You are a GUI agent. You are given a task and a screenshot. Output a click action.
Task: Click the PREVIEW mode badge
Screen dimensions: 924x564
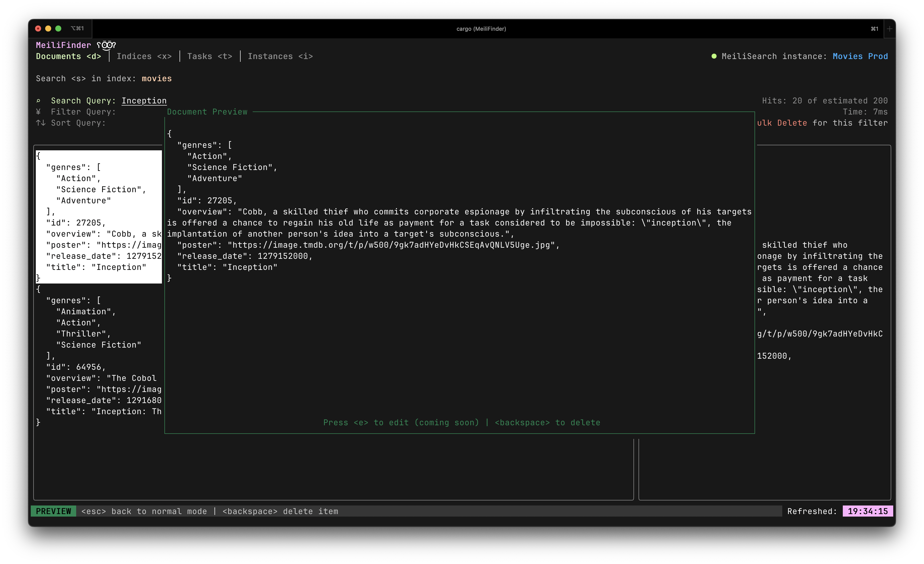(x=53, y=511)
